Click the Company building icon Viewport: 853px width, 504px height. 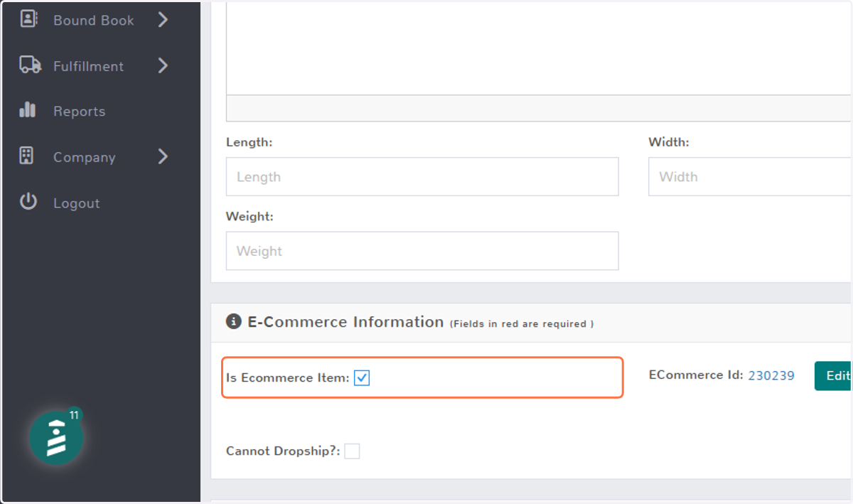tap(27, 156)
